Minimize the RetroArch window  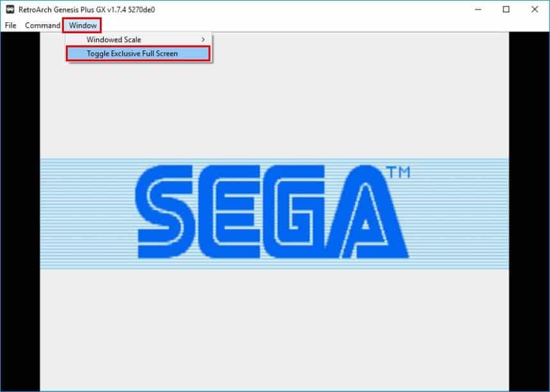(x=478, y=10)
